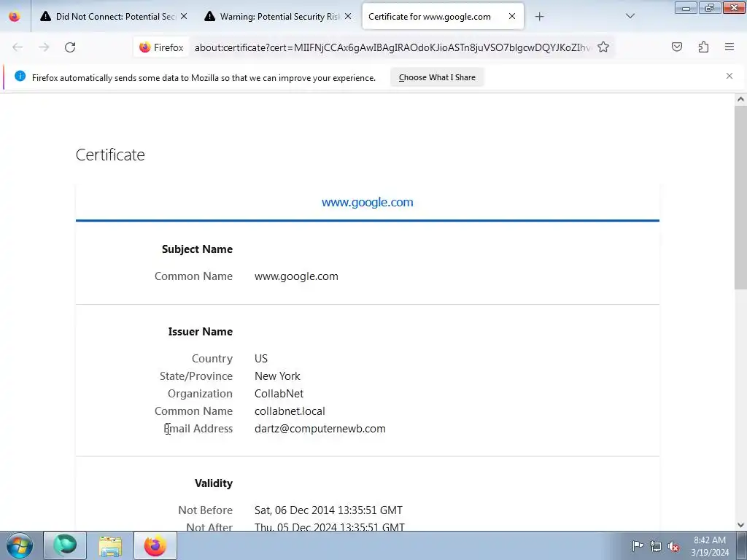Open the Extensions puzzle icon
Image resolution: width=747 pixels, height=560 pixels.
[703, 47]
